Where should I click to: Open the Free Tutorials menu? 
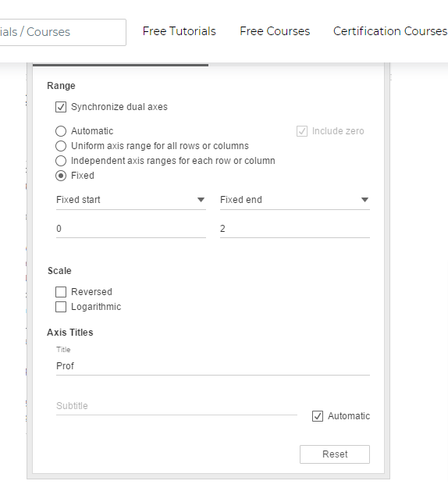point(180,31)
